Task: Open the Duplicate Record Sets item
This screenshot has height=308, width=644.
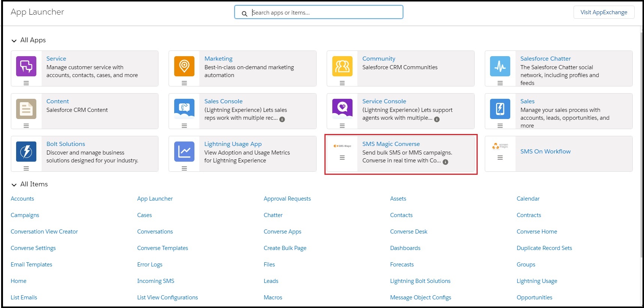Action: pyautogui.click(x=544, y=248)
